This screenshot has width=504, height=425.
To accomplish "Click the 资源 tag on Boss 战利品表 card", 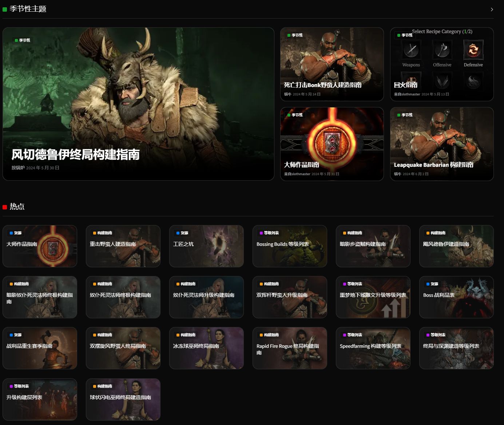I will pyautogui.click(x=432, y=284).
